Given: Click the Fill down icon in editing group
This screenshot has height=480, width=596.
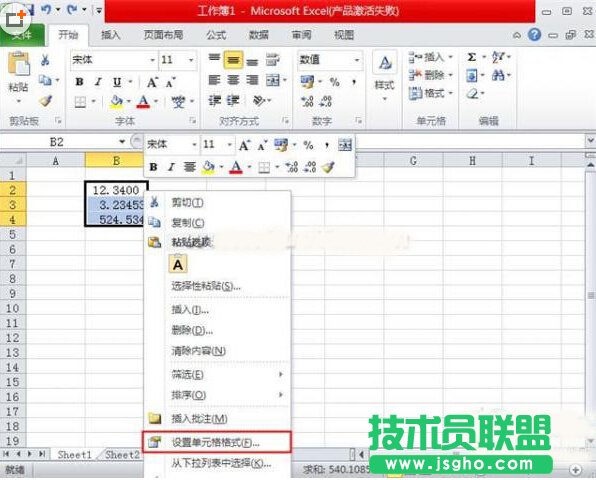Looking at the screenshot, I should tap(471, 75).
